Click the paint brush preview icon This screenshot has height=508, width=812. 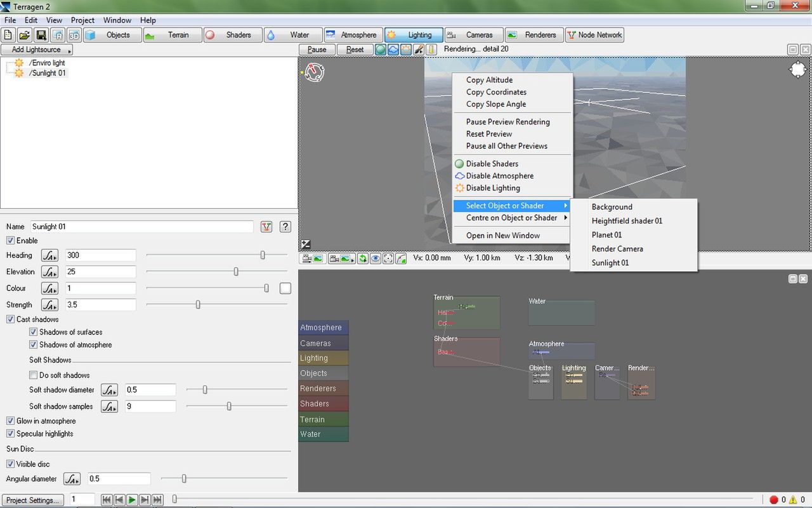pyautogui.click(x=419, y=50)
